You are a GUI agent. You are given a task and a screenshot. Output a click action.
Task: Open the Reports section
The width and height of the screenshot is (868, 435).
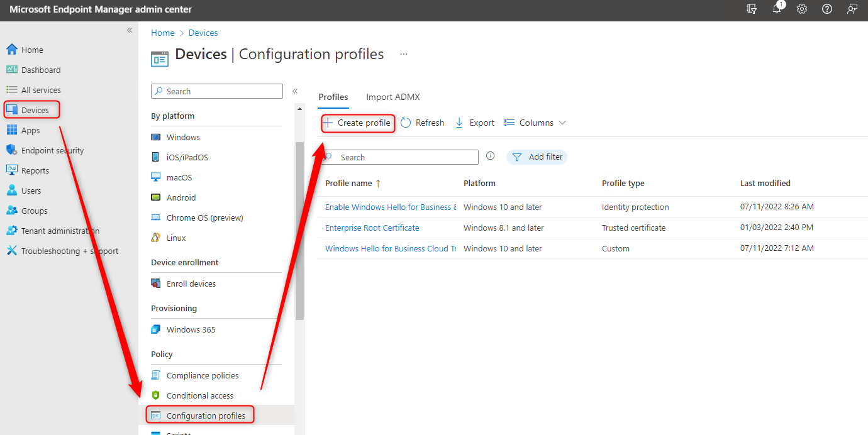(x=36, y=170)
